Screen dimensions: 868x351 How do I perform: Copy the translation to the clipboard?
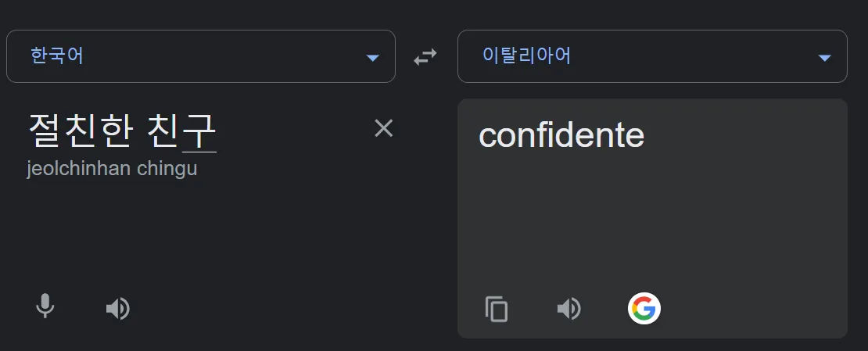point(496,309)
